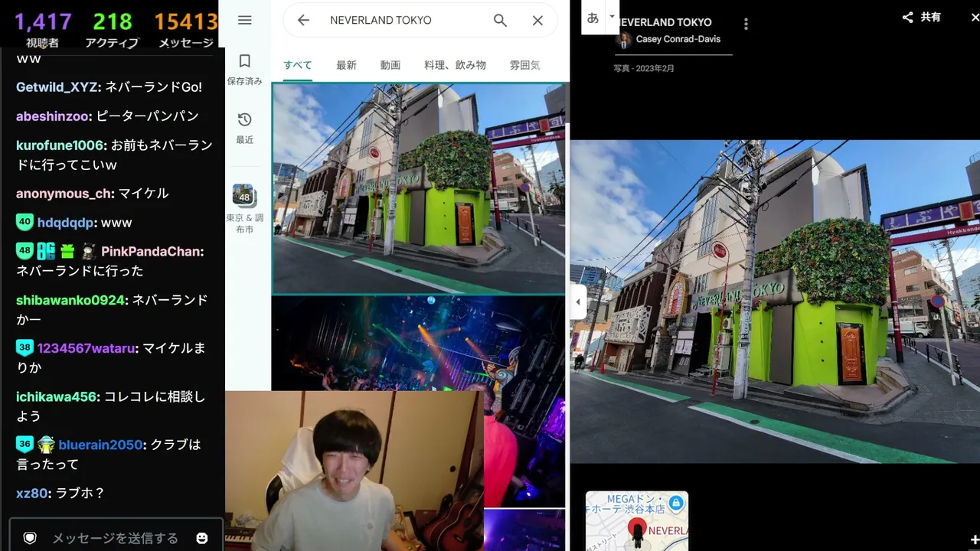Viewport: 980px width, 551px height.
Task: Click the 38 badge beside 1234567wataru
Action: [x=24, y=347]
